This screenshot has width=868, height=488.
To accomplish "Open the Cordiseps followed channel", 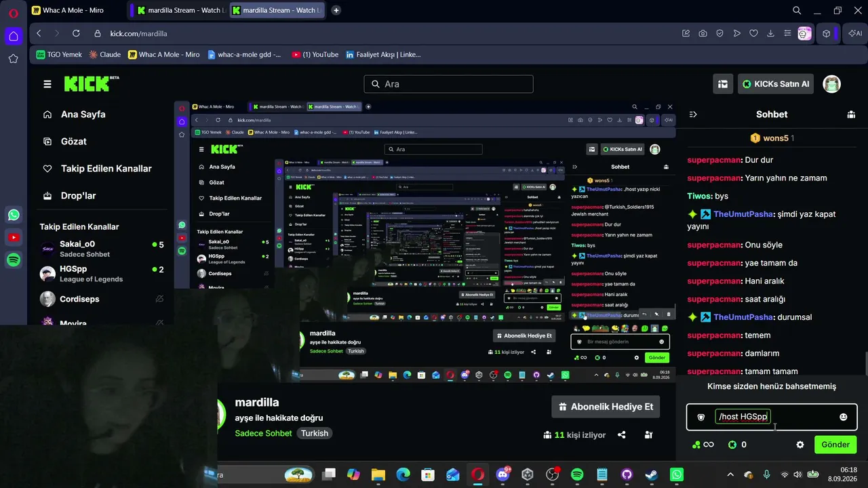I will [x=102, y=299].
